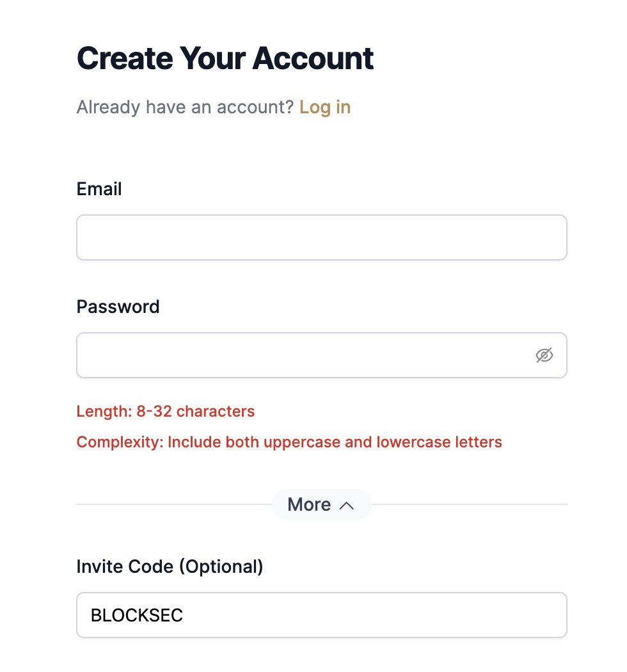
Task: Collapse the More section
Action: click(321, 504)
